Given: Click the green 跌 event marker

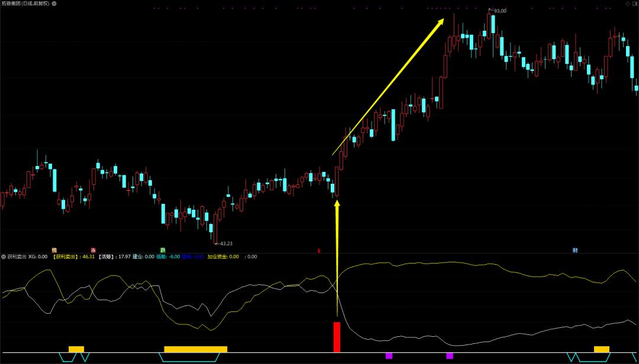Looking at the screenshot, I should click(163, 250).
